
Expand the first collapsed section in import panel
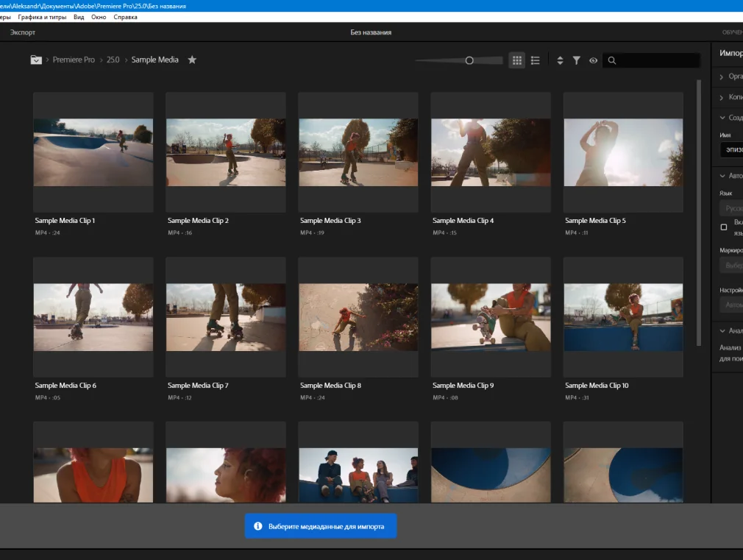(722, 77)
